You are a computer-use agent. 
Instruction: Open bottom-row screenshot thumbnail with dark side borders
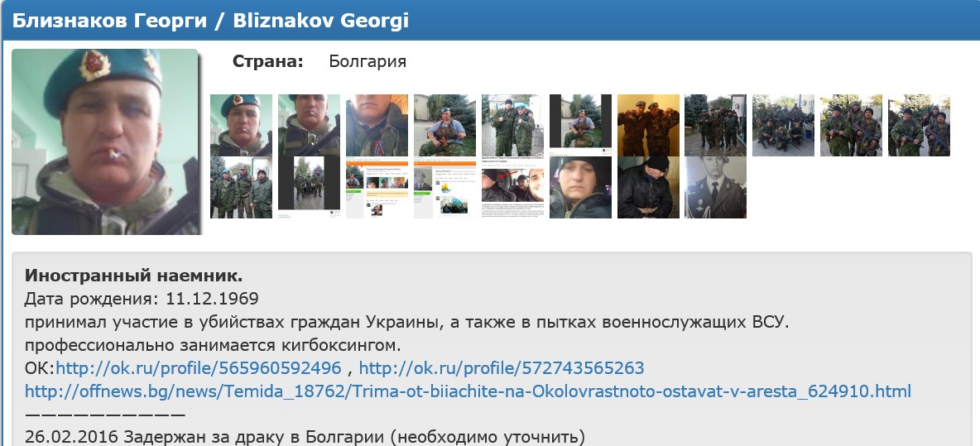pos(309,187)
